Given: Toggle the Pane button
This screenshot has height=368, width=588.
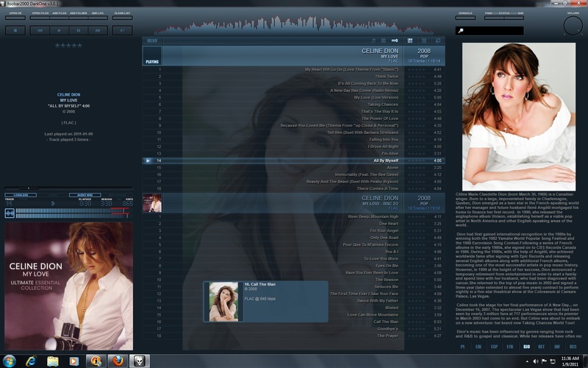Looking at the screenshot, I should [x=493, y=17].
